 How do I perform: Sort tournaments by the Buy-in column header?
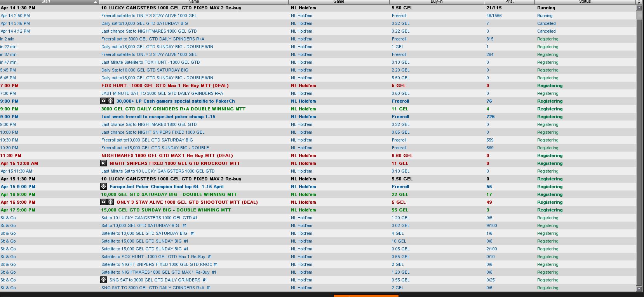pos(437,2)
